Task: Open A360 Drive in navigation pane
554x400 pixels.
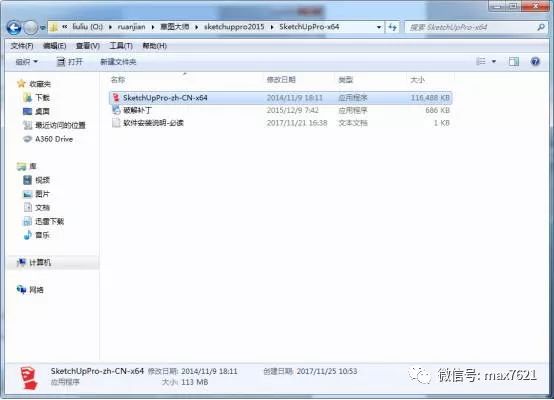Action: tap(54, 139)
